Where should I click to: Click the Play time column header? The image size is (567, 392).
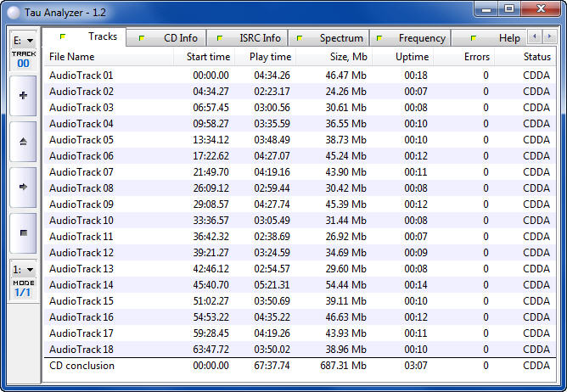point(270,57)
